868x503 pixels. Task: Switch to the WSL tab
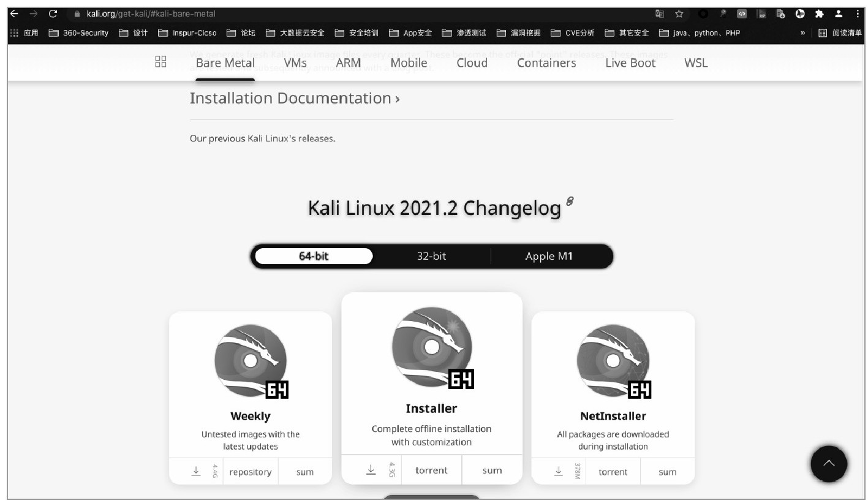click(x=696, y=63)
